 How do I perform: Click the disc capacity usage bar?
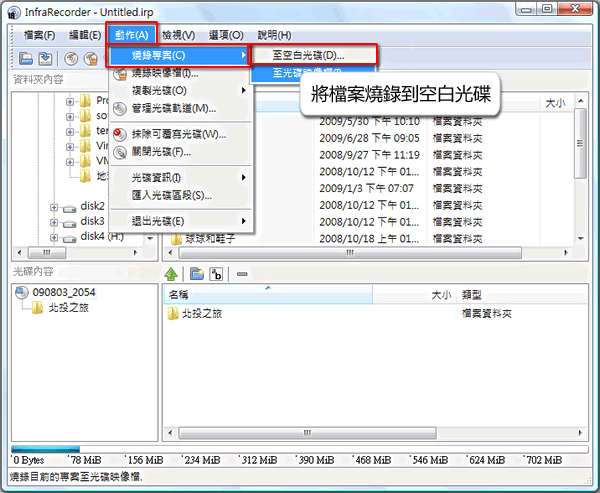(x=300, y=449)
